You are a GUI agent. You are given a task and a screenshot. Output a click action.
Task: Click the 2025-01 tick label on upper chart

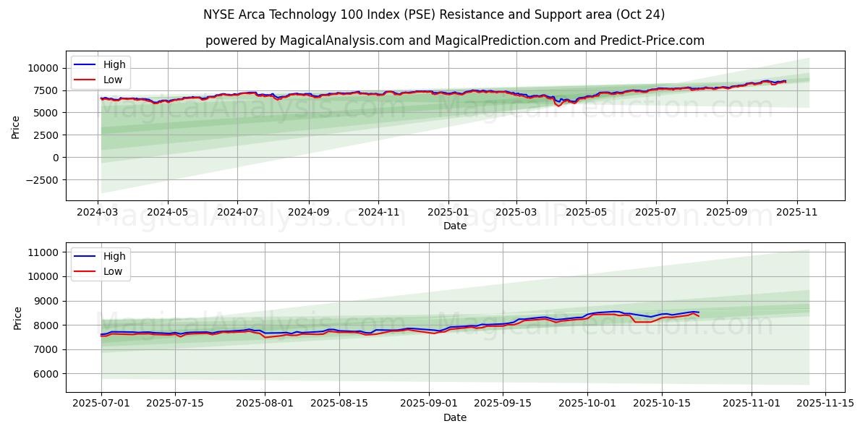pyautogui.click(x=448, y=213)
